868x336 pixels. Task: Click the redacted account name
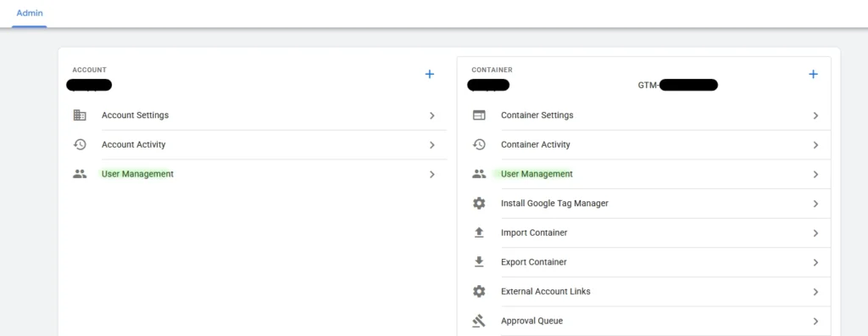click(89, 86)
